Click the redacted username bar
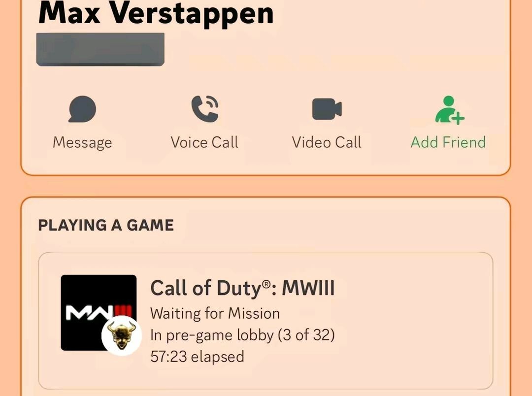Viewport: 532px width, 396px height. pos(100,49)
